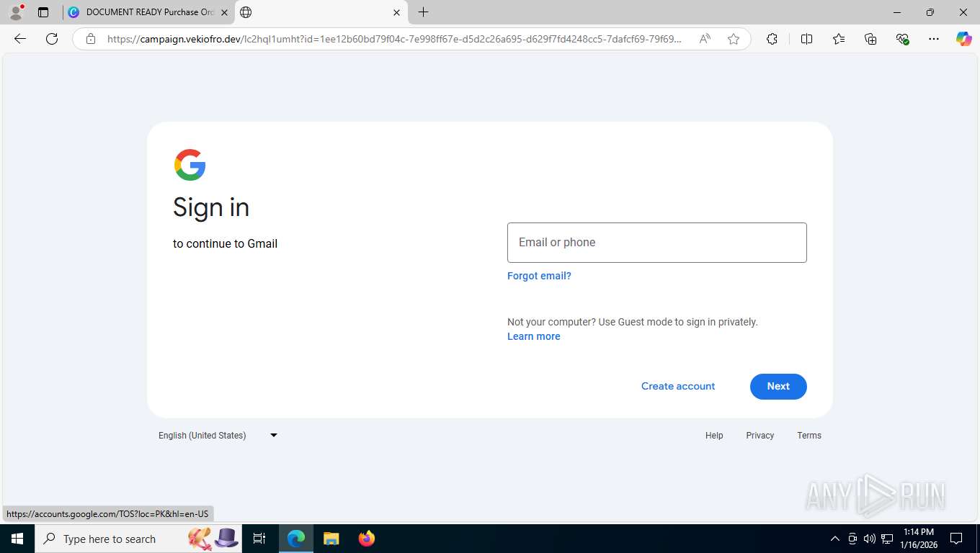Screen dimensions: 980x553
Task: Show hidden system tray icons
Action: (x=835, y=539)
